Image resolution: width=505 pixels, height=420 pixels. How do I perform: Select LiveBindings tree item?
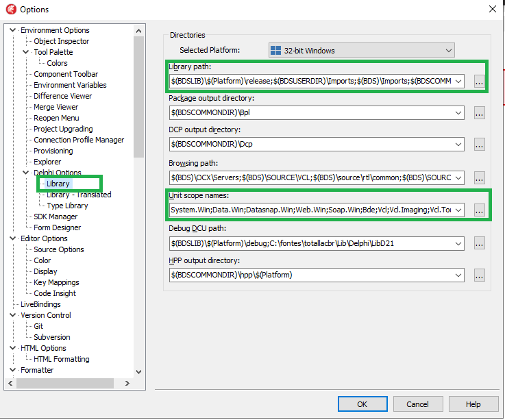[x=40, y=304]
